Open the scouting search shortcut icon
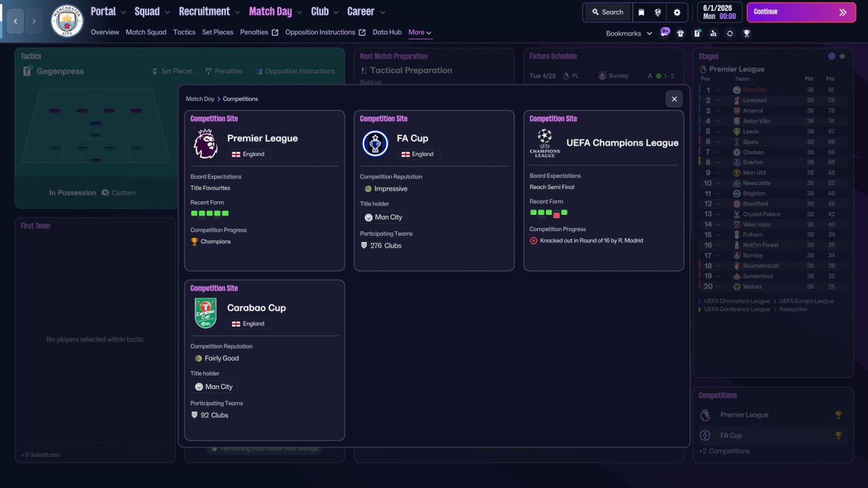 713,33
